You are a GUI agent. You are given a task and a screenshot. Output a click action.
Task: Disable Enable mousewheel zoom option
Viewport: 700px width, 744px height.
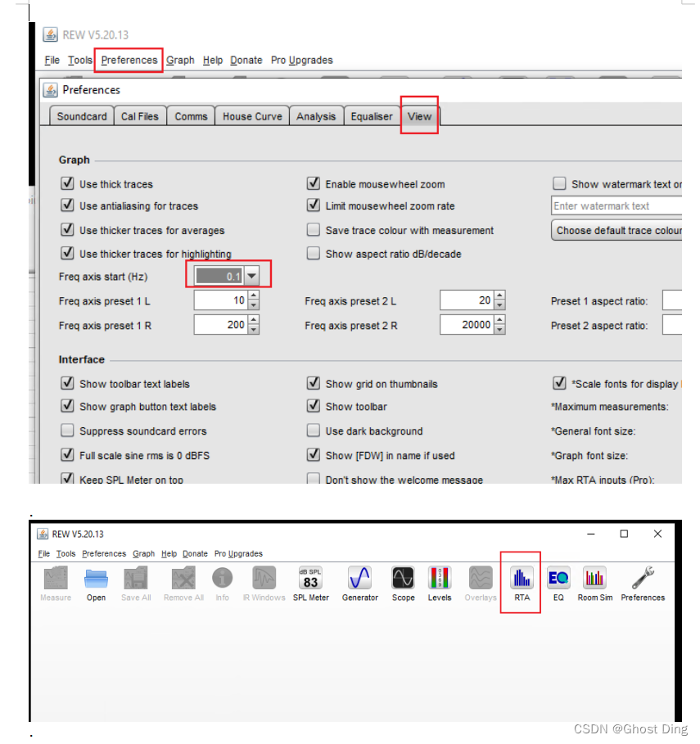314,183
